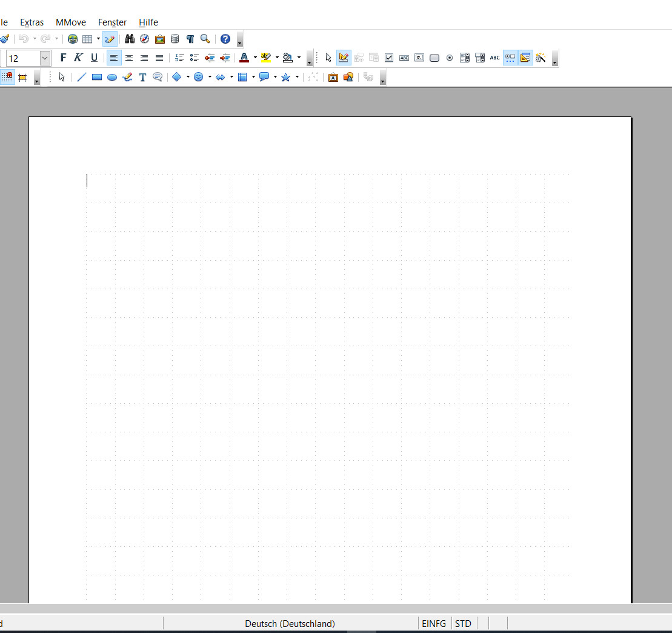
Task: Toggle formatting marks (pilcrow) display
Action: point(190,39)
